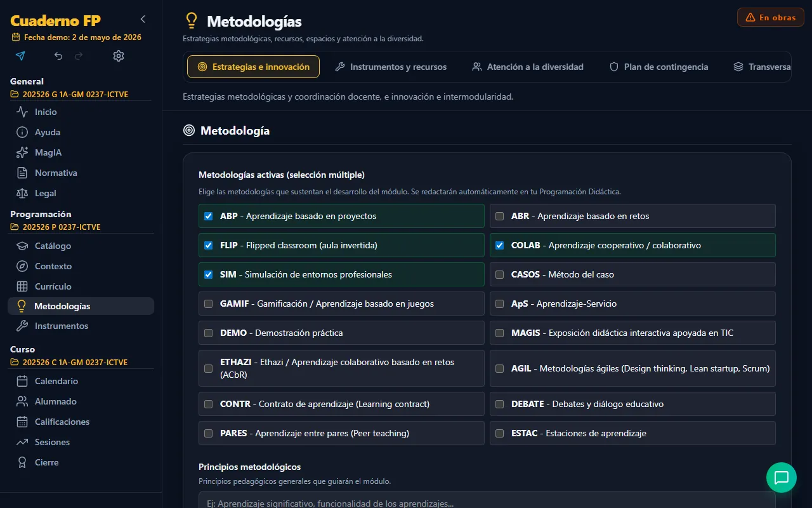Viewport: 812px width, 508px height.
Task: Uncheck FLIP Flipped classroom checkbox
Action: (x=208, y=245)
